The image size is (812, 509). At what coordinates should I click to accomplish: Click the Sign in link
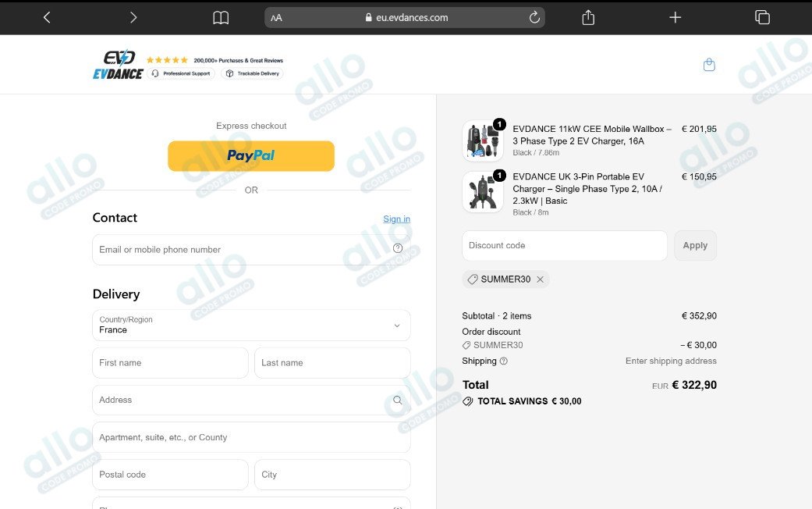(x=397, y=219)
